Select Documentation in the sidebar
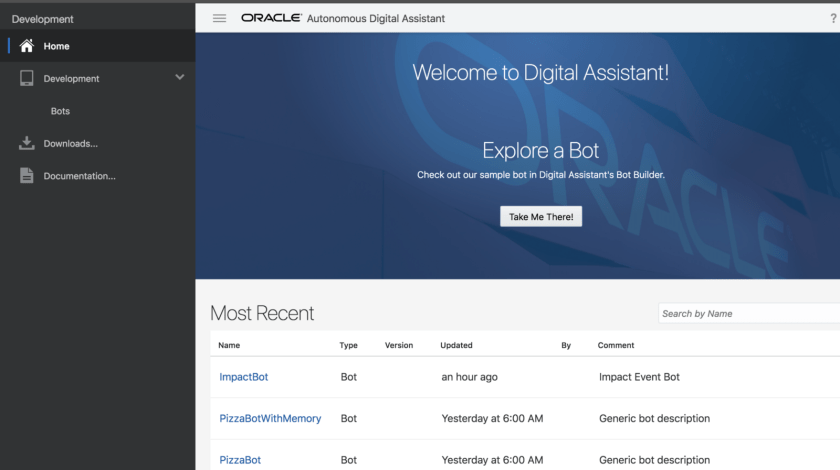 pos(79,176)
